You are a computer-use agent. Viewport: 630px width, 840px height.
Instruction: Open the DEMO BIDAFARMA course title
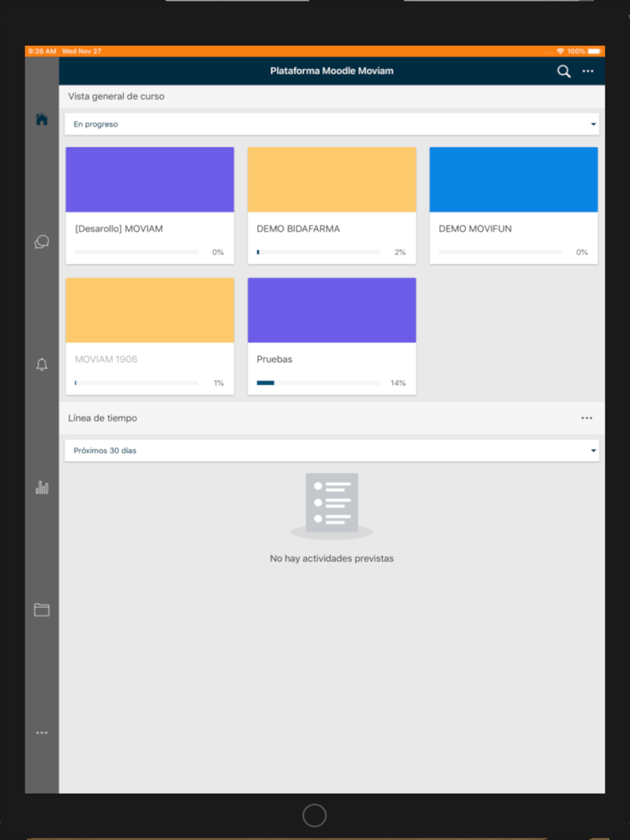click(298, 229)
